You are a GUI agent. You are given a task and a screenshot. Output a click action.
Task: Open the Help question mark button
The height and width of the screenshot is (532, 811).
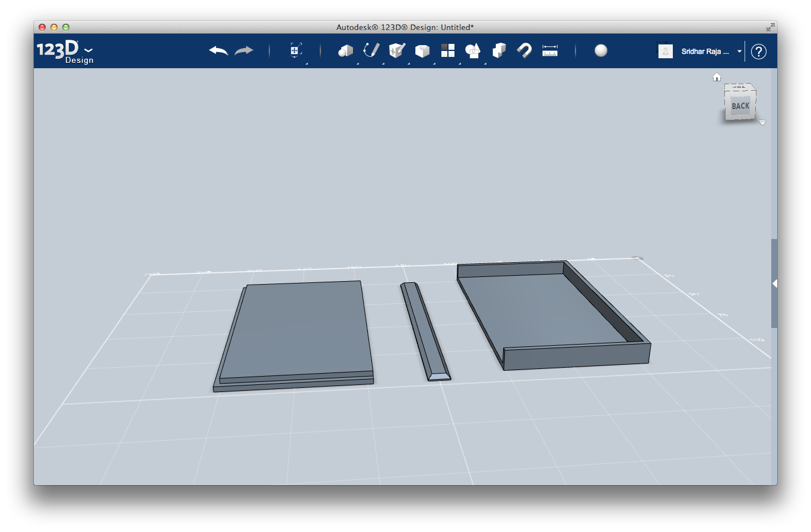(x=758, y=52)
